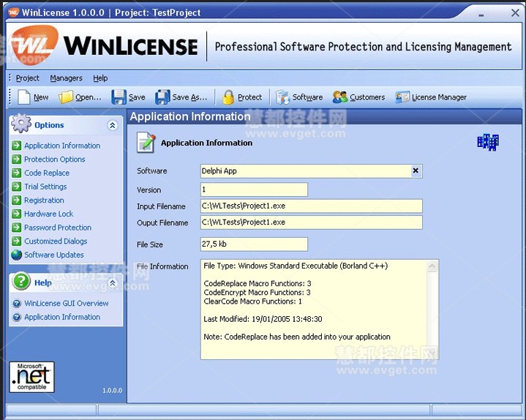This screenshot has width=526, height=420.
Task: Click the Open... toolbar label
Action: click(89, 97)
